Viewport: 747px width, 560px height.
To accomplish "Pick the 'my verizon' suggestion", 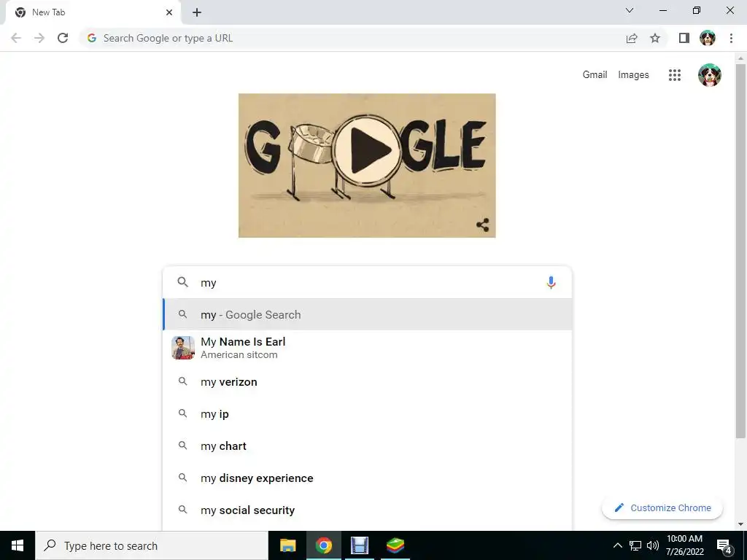I will coord(368,382).
